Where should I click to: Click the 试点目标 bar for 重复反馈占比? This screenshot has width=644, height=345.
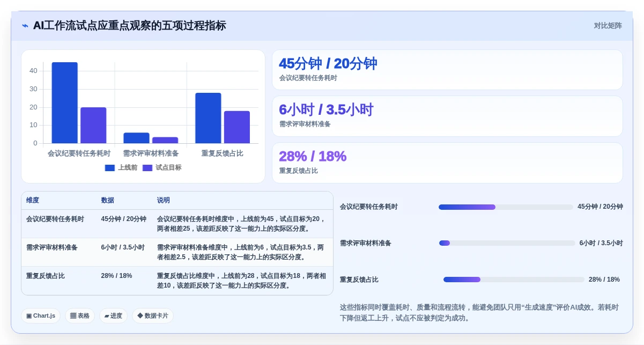point(237,127)
